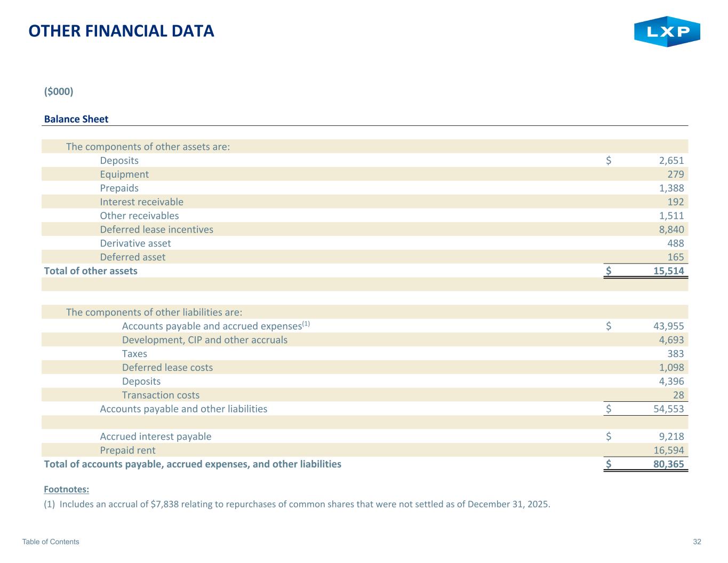728x563 pixels.
Task: Click the page number 32
Action: coord(697,542)
